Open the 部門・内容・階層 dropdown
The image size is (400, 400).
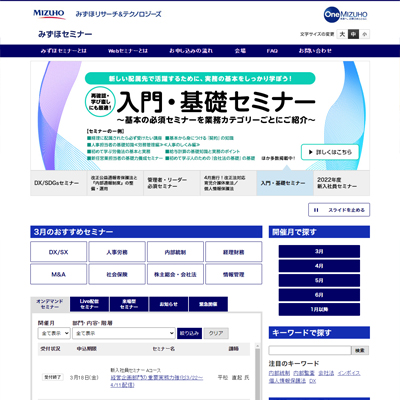[124, 333]
